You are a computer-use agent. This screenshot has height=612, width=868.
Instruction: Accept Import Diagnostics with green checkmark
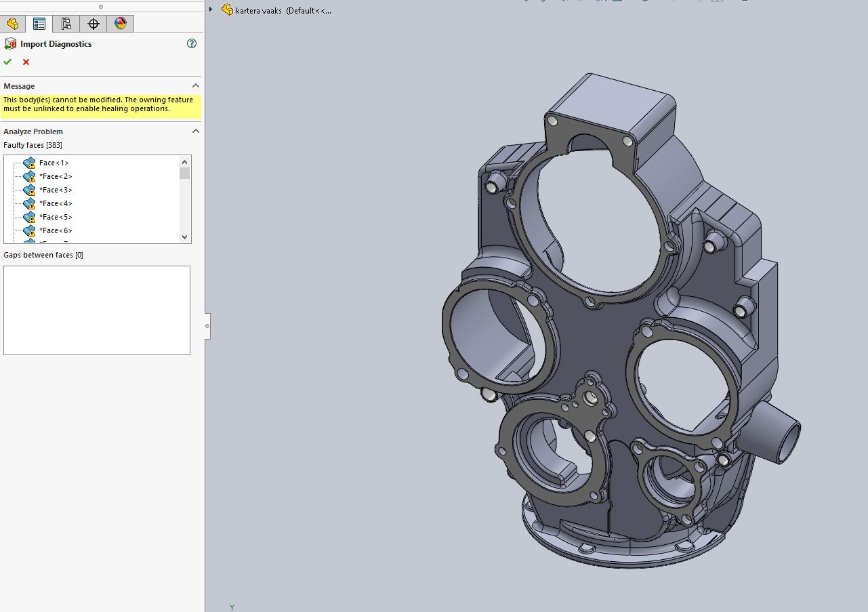[x=7, y=62]
